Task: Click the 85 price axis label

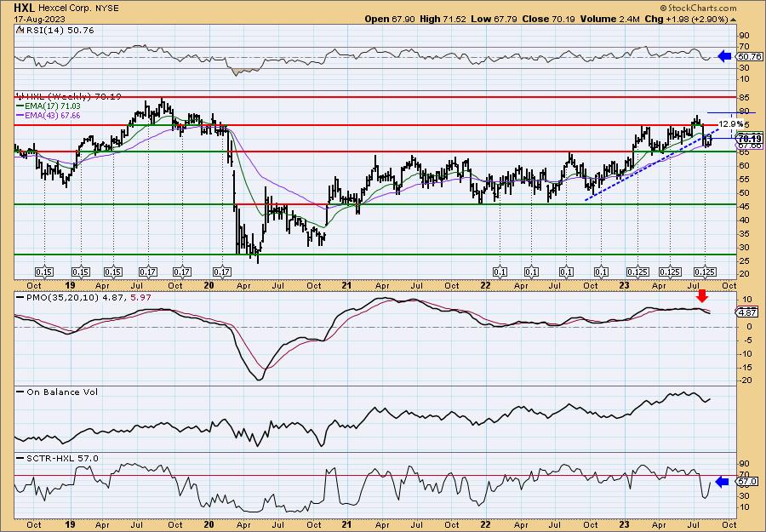Action: point(744,97)
